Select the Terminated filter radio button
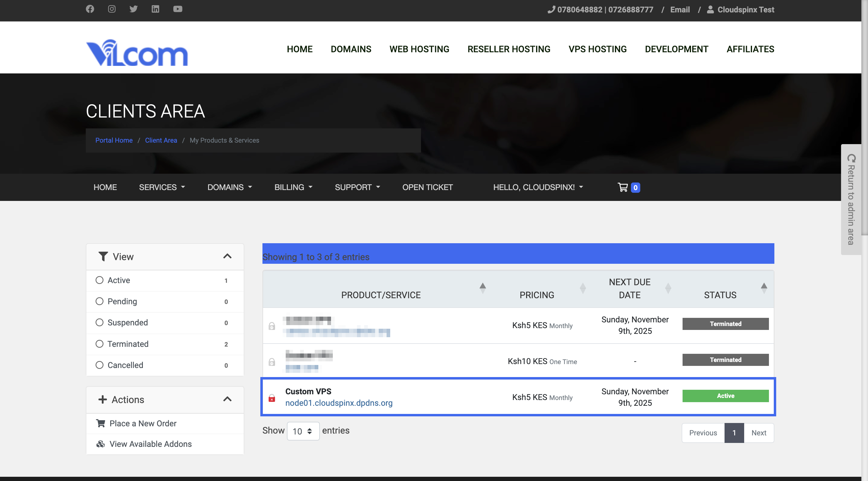 pos(99,344)
